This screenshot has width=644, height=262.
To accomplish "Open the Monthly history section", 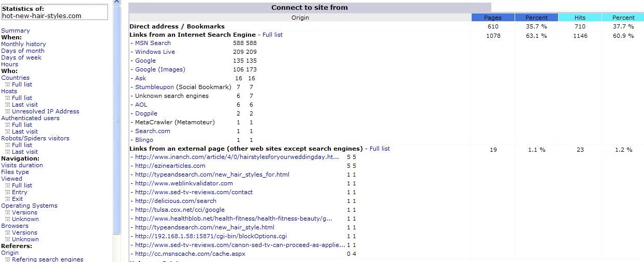I will 23,44.
